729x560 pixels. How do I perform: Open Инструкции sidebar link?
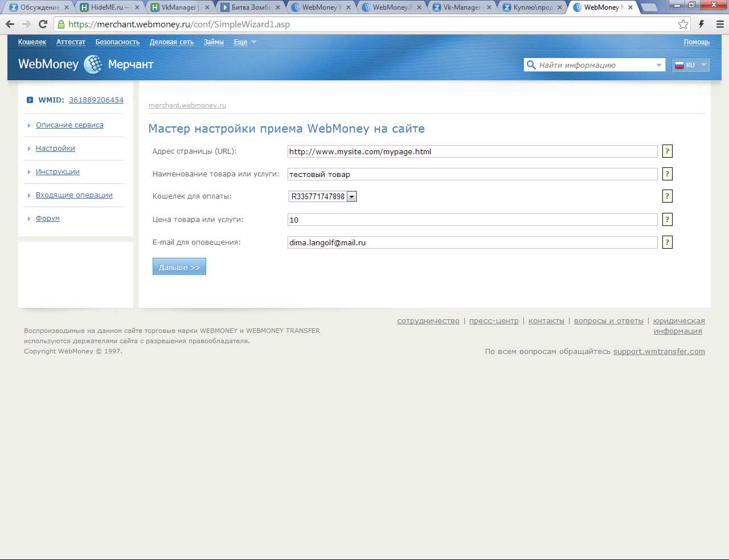coord(58,172)
